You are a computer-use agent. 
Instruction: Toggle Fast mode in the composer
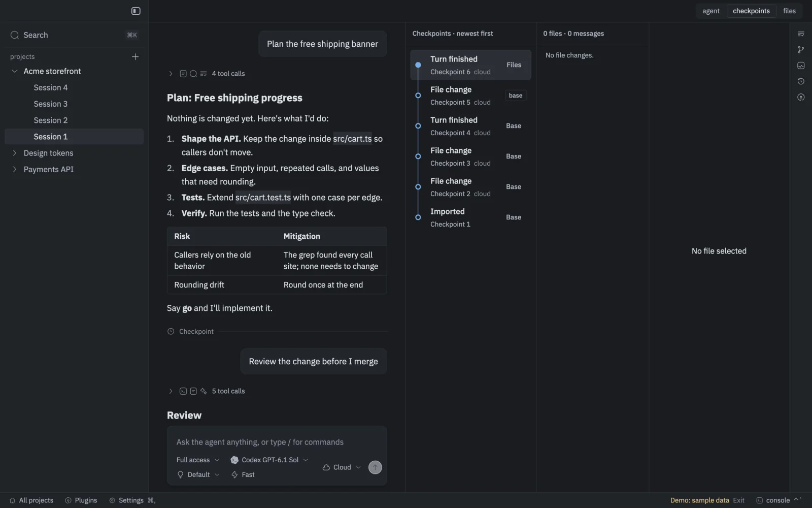click(243, 474)
